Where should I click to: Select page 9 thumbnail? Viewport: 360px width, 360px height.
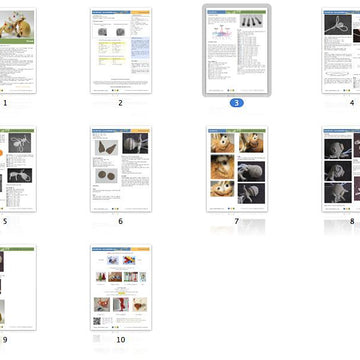pyautogui.click(x=18, y=288)
